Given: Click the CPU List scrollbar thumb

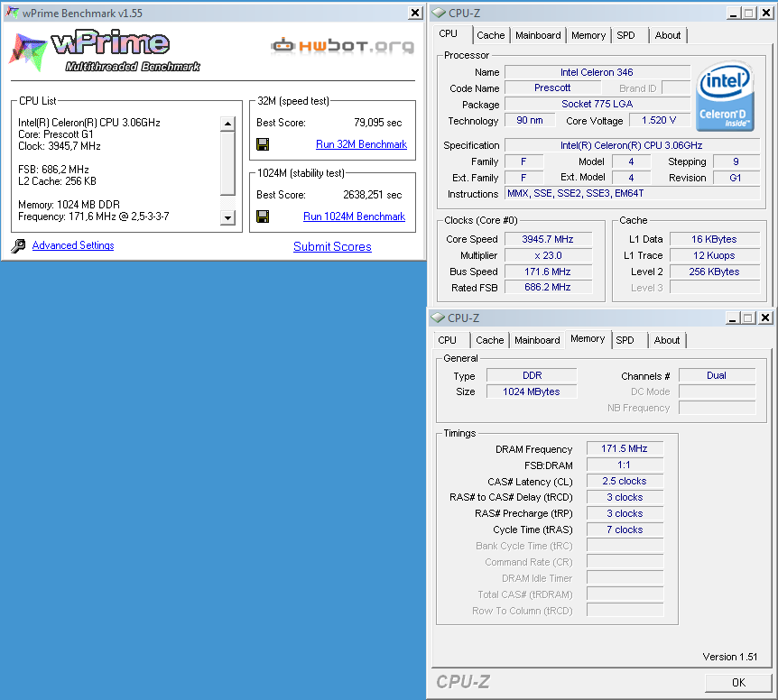Looking at the screenshot, I should coord(227,162).
